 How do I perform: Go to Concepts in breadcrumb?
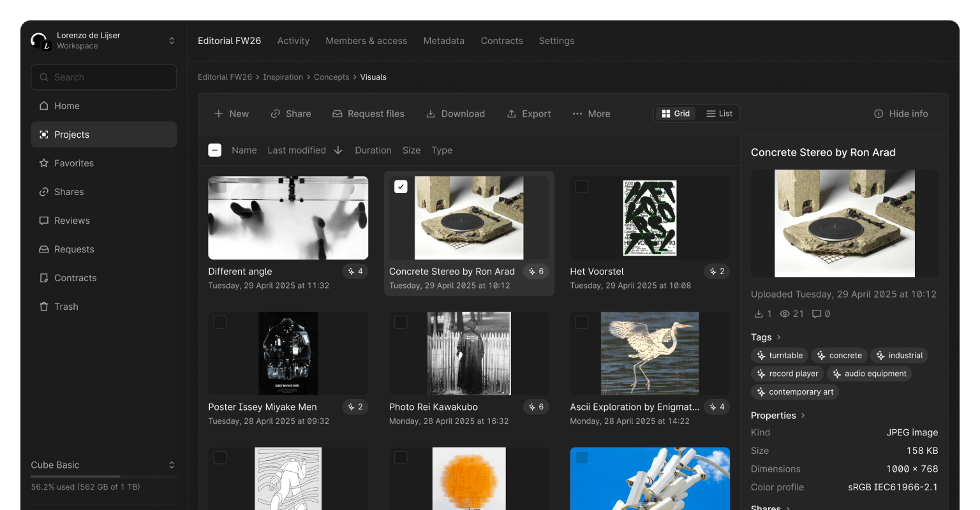tap(332, 77)
